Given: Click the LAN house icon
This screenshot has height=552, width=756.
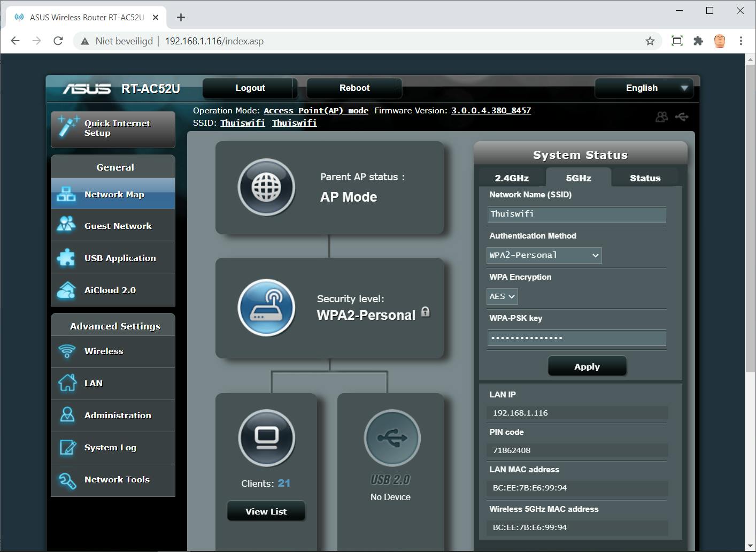Looking at the screenshot, I should point(67,383).
